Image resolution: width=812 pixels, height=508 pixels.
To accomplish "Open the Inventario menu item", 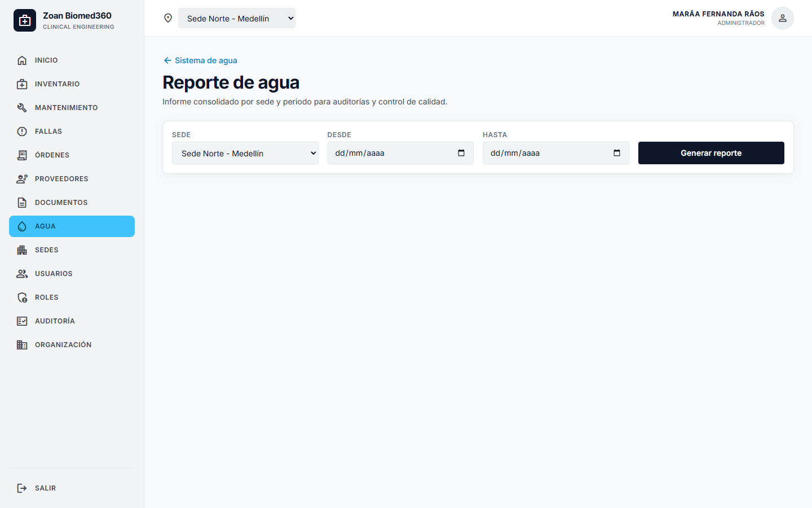I will click(72, 84).
